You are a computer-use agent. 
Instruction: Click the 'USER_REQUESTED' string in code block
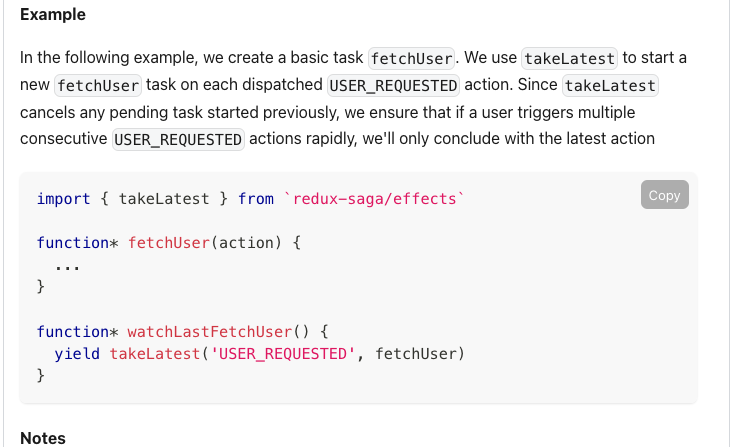point(283,354)
